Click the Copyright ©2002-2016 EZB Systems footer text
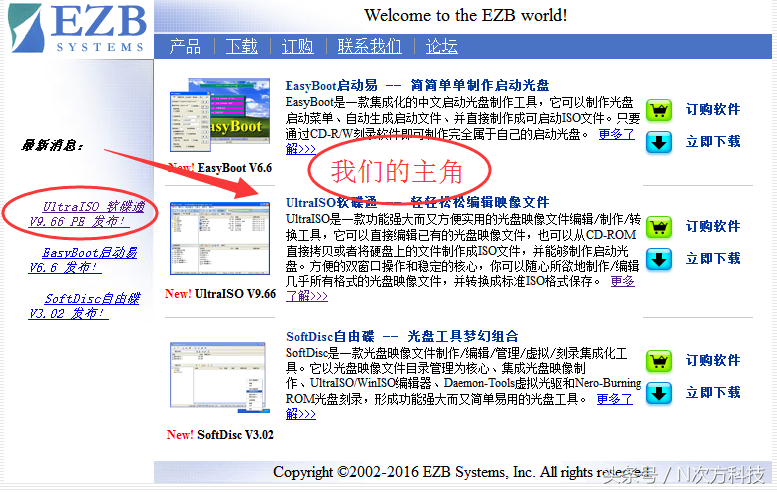Image resolution: width=777 pixels, height=492 pixels. 464,472
